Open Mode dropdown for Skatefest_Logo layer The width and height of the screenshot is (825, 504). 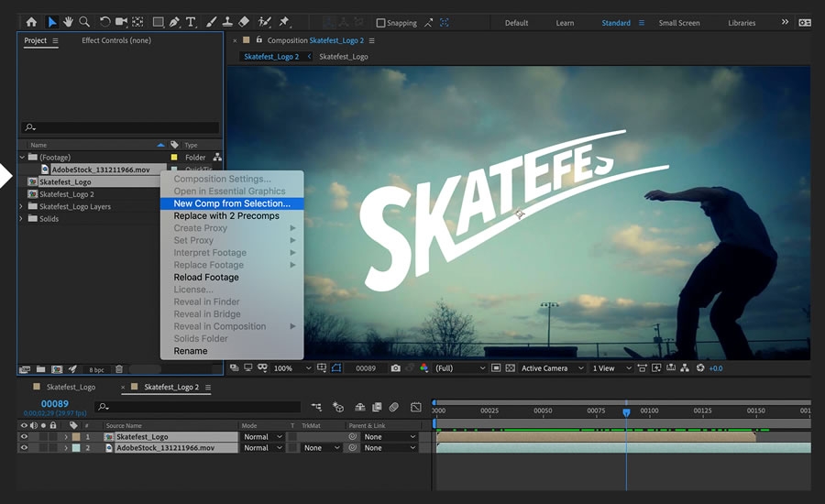262,437
